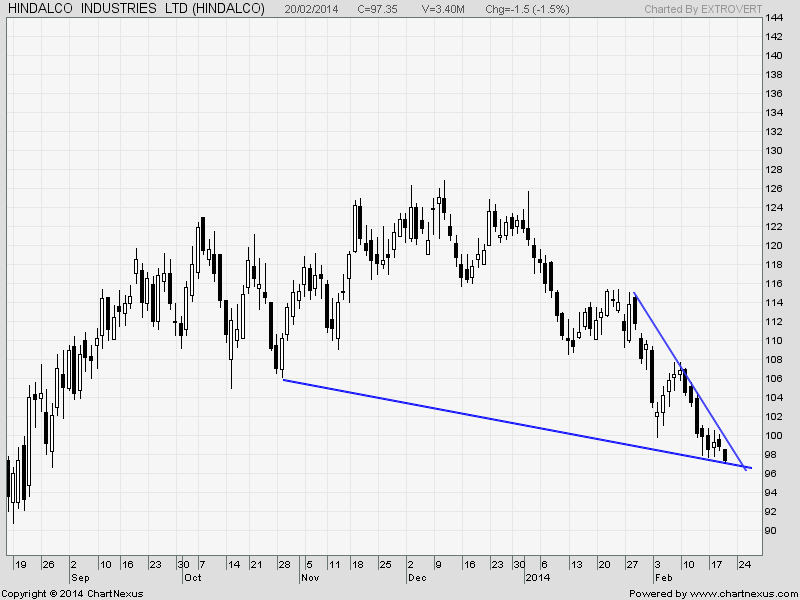Image resolution: width=800 pixels, height=600 pixels.
Task: Select the steep blue descending trendline
Action: [x=690, y=378]
